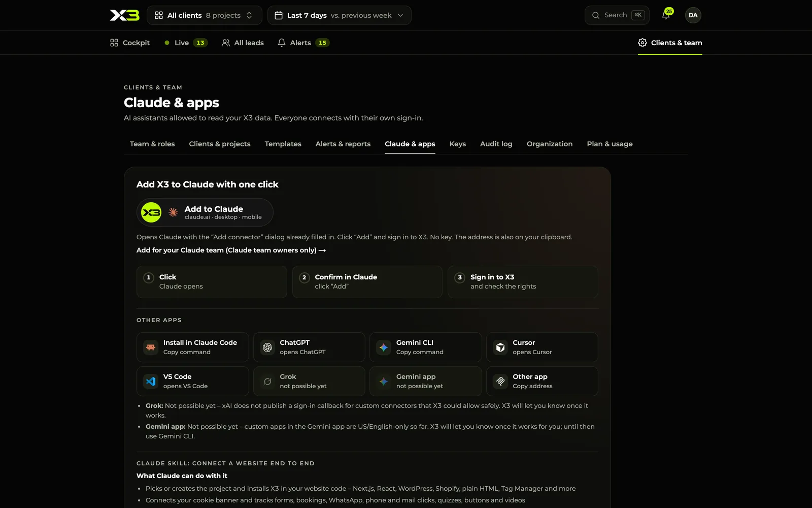The height and width of the screenshot is (508, 812).
Task: Click the Claude Code icon in Install card
Action: pos(151,347)
